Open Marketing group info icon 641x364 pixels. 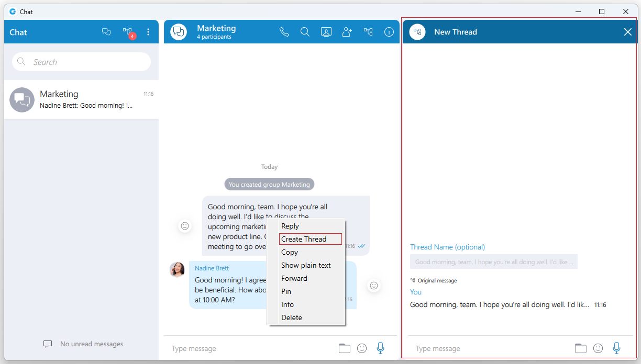[389, 32]
